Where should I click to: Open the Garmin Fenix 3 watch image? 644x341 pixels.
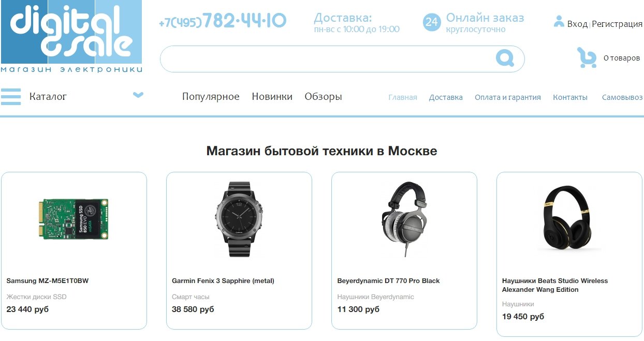pyautogui.click(x=239, y=219)
